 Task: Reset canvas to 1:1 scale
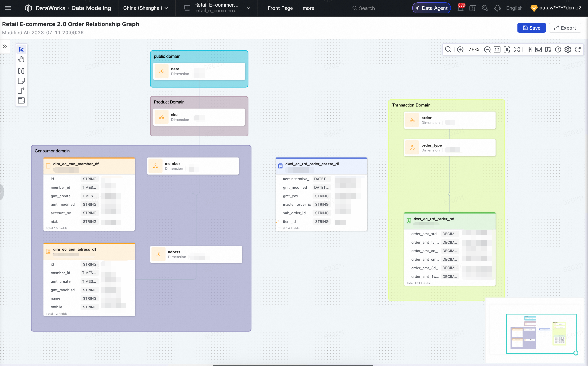(497, 49)
